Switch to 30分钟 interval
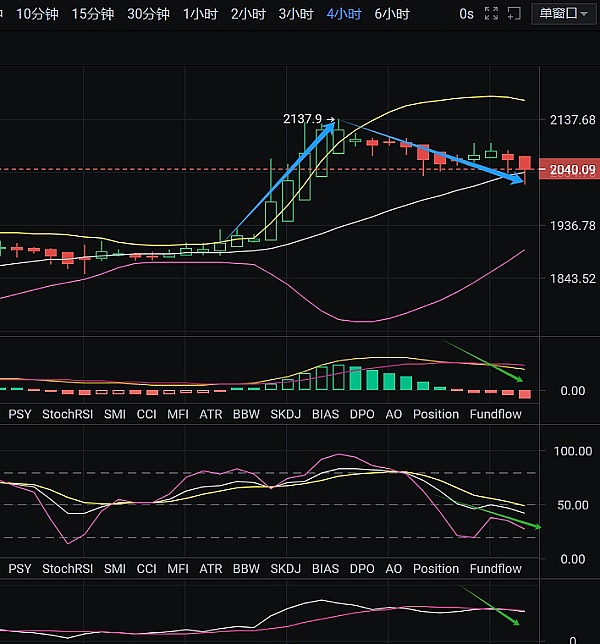The image size is (600, 644). point(147,14)
